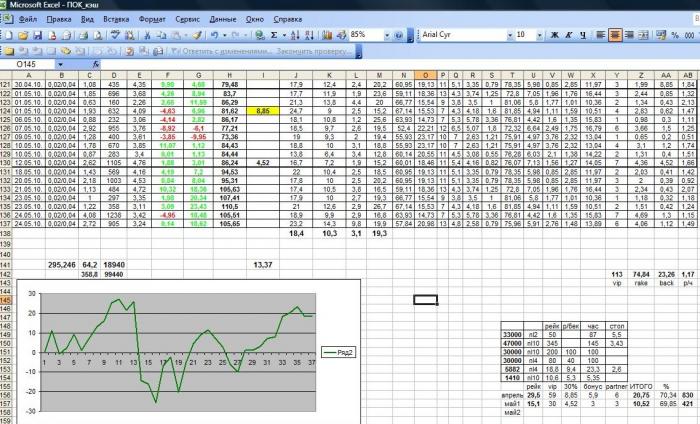Open the Сервис menu
Viewport: 700px width, 424px height.
pos(188,19)
